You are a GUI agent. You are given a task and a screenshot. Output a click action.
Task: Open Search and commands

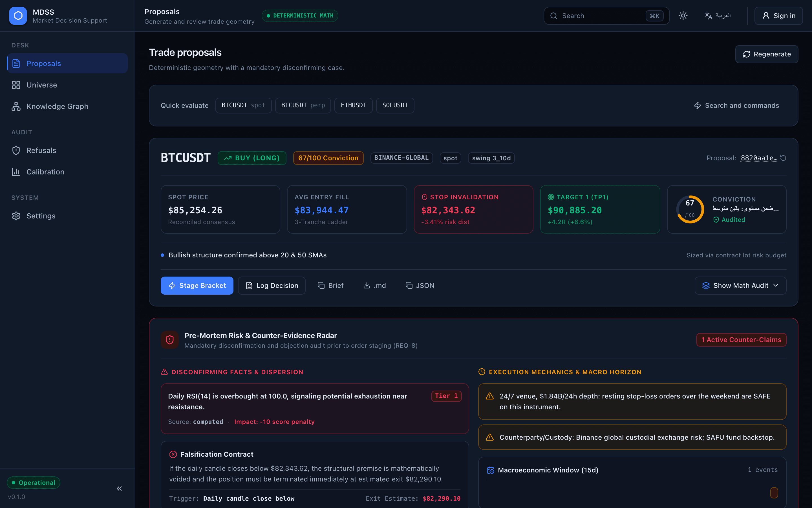(736, 106)
